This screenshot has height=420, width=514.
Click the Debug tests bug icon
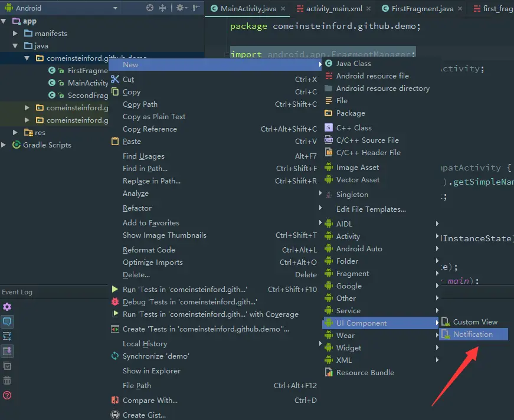pos(115,301)
